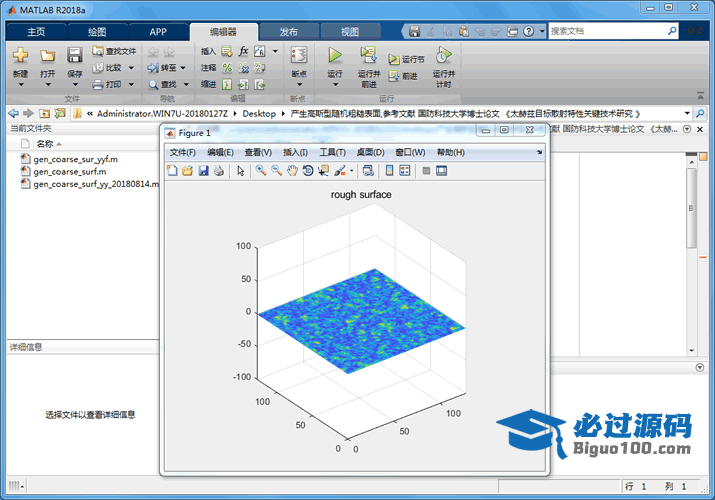Click the Compare (比较) button
This screenshot has width=715, height=500.
click(x=108, y=68)
